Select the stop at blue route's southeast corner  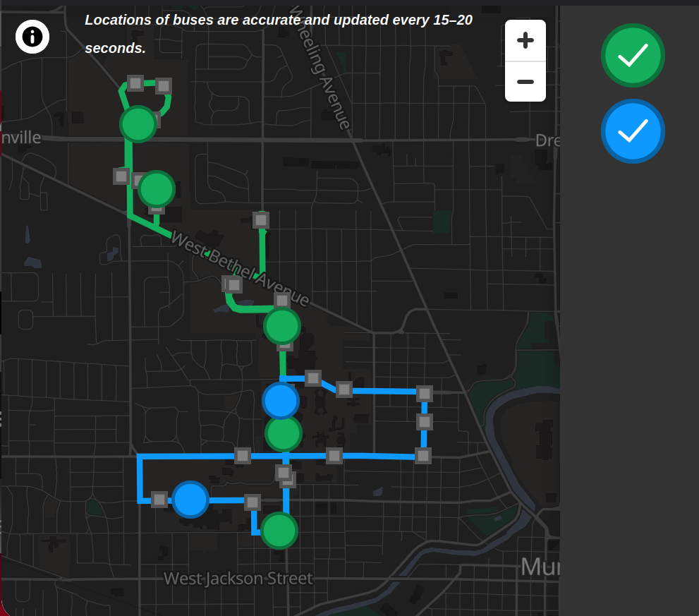(423, 456)
